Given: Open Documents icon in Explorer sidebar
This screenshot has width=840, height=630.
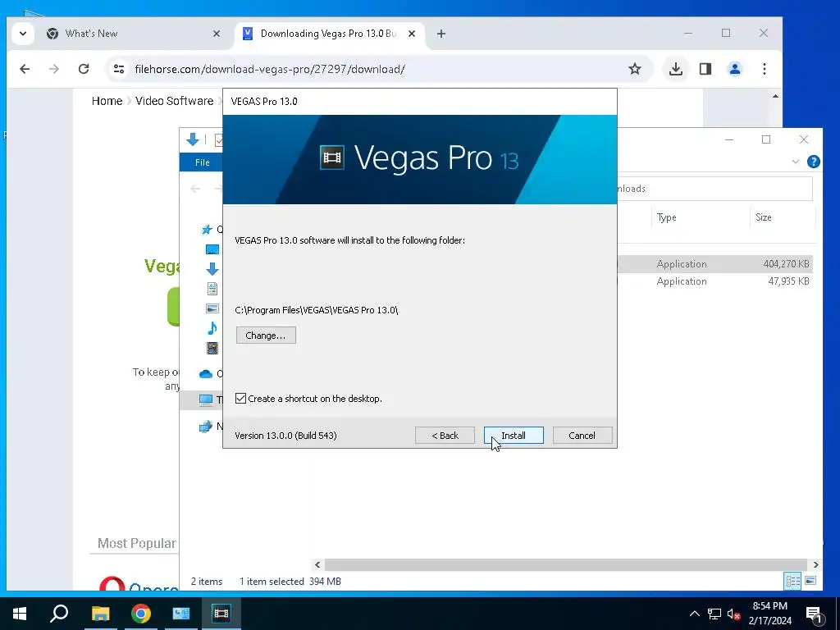Looking at the screenshot, I should pyautogui.click(x=212, y=289).
